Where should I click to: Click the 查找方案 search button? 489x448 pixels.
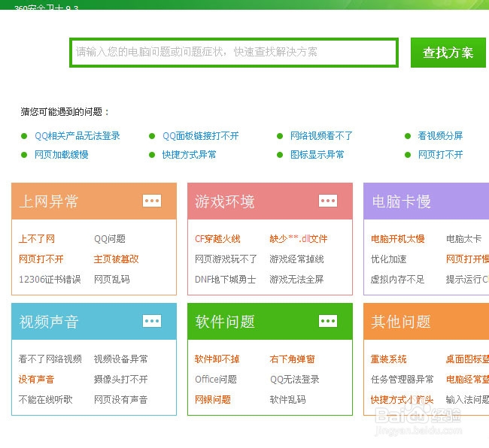point(448,53)
